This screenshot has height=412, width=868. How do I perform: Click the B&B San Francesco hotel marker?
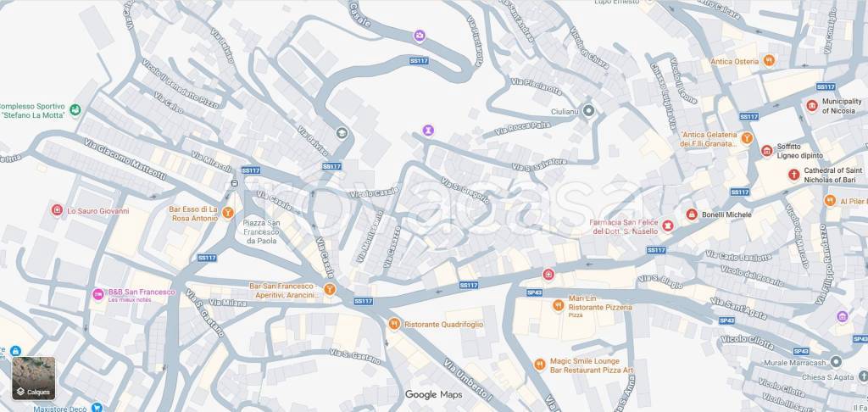pyautogui.click(x=98, y=294)
